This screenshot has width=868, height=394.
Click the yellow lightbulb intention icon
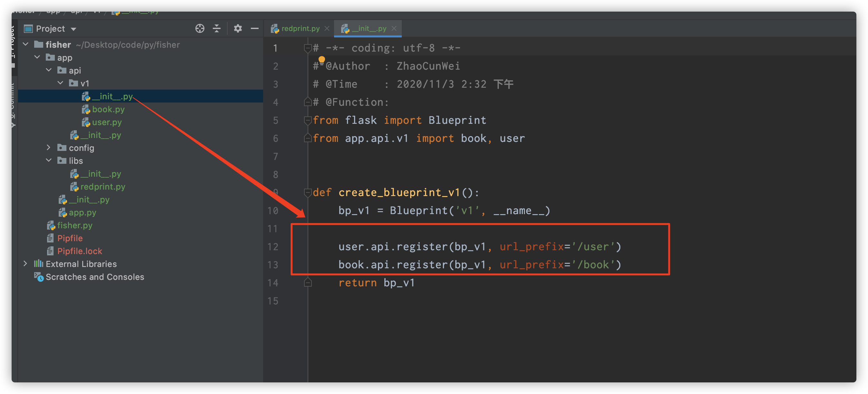click(322, 60)
